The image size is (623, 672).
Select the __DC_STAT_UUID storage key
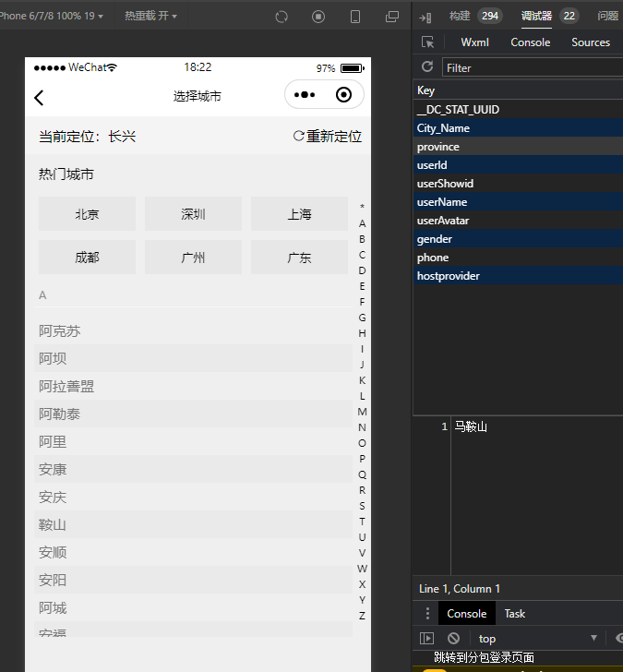coord(518,109)
